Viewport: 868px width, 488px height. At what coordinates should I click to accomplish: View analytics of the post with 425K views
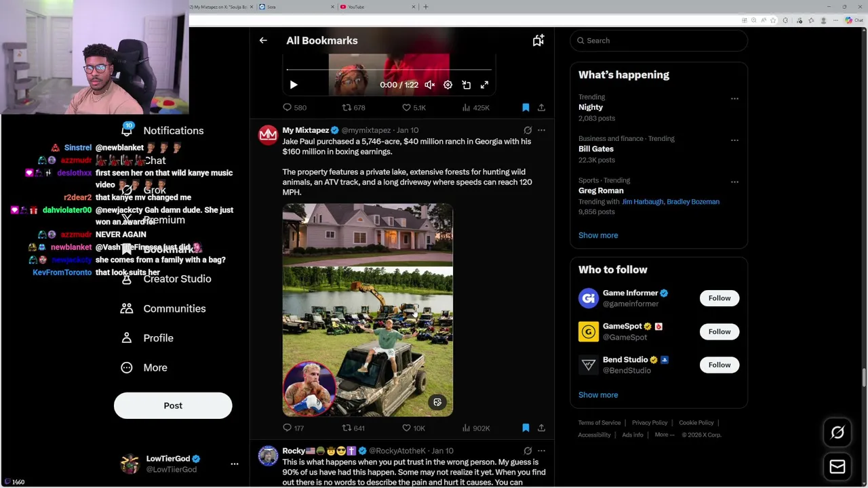pos(475,108)
